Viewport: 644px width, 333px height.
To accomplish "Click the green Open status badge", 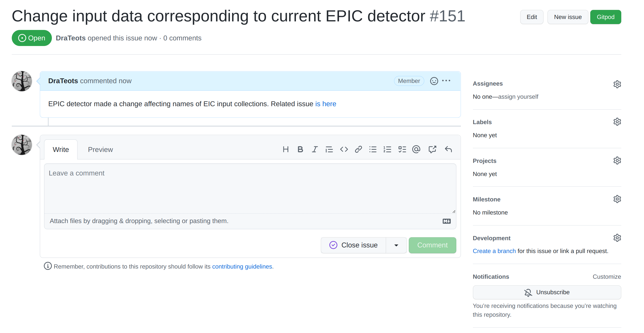I will click(32, 38).
